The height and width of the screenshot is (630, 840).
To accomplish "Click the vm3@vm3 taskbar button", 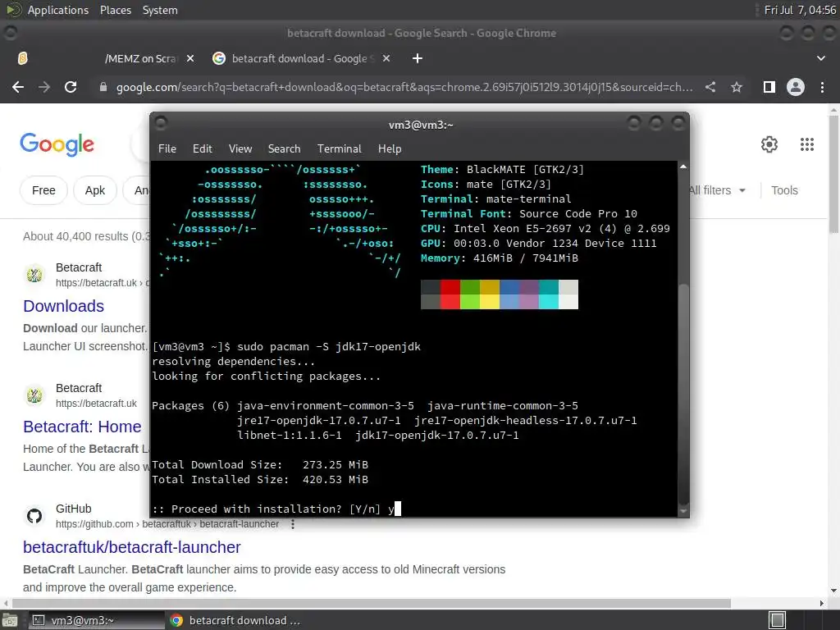I will click(95, 620).
